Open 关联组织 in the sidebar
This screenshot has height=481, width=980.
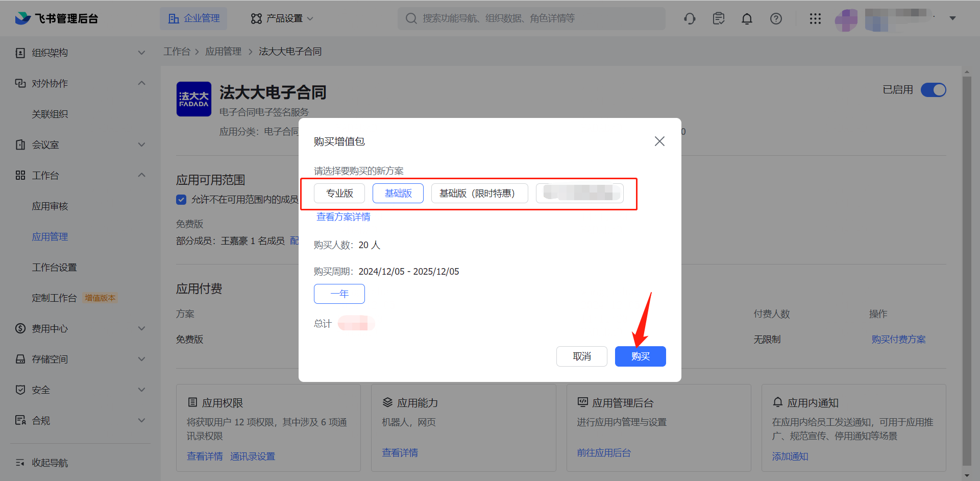(x=50, y=114)
